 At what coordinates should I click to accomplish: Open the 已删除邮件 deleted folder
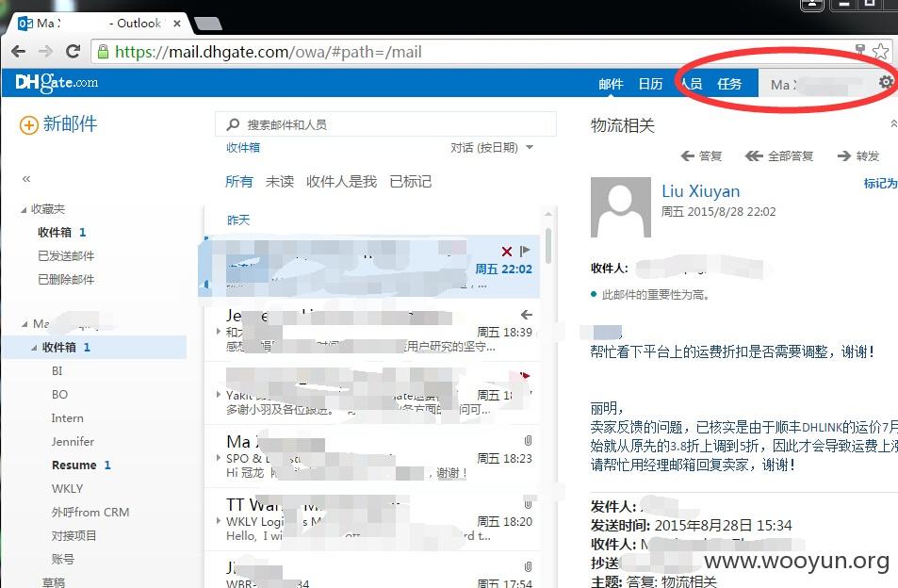(66, 280)
